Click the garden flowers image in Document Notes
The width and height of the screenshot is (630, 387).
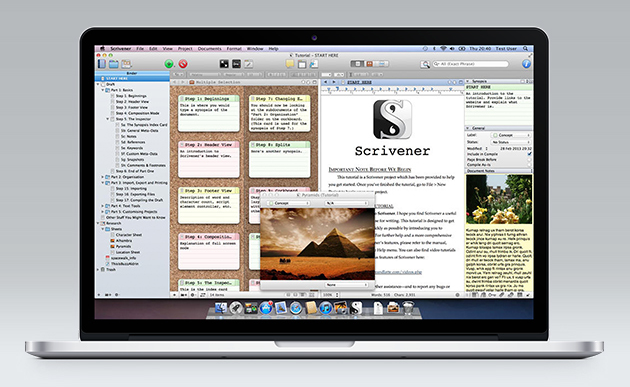tap(499, 199)
